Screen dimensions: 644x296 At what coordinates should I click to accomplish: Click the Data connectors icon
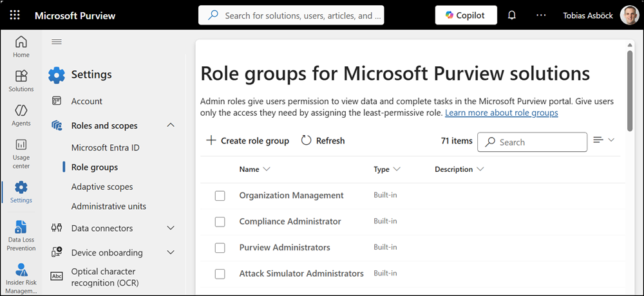tap(57, 228)
